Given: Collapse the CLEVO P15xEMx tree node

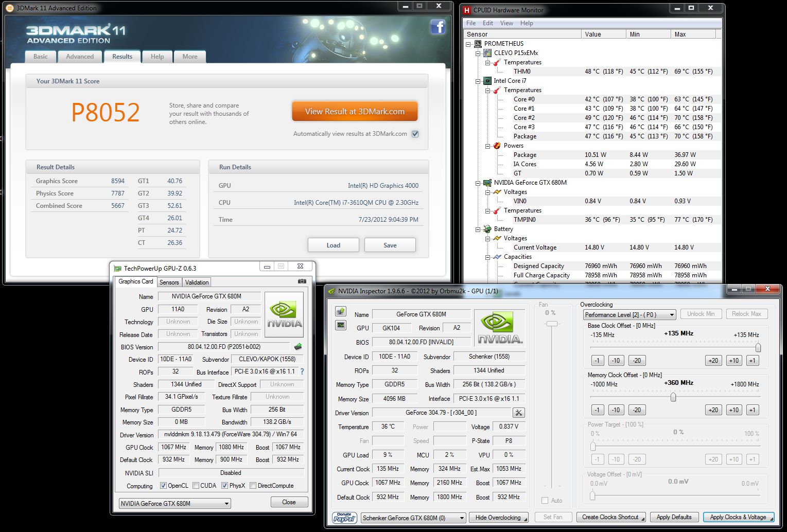Looking at the screenshot, I should tap(478, 53).
